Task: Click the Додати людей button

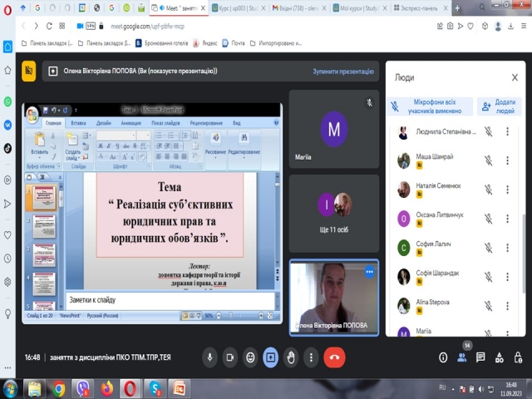Action: click(499, 106)
